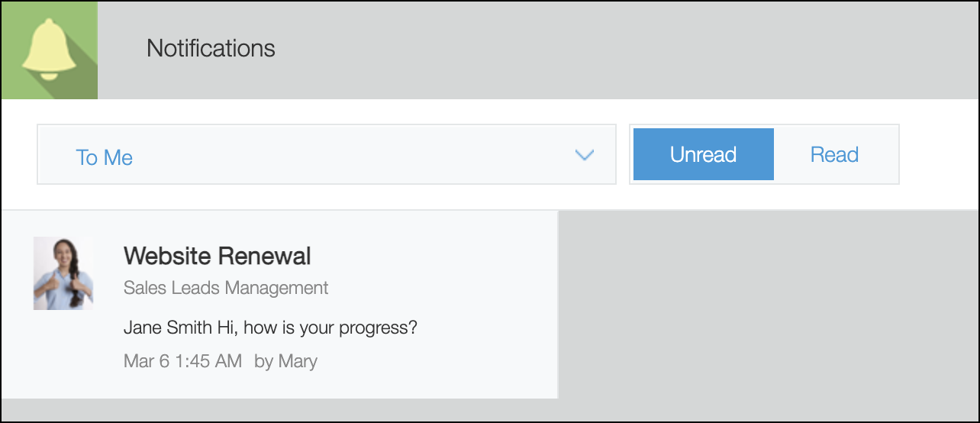The width and height of the screenshot is (980, 423).
Task: Click the Jane Smith mention
Action: click(168, 328)
